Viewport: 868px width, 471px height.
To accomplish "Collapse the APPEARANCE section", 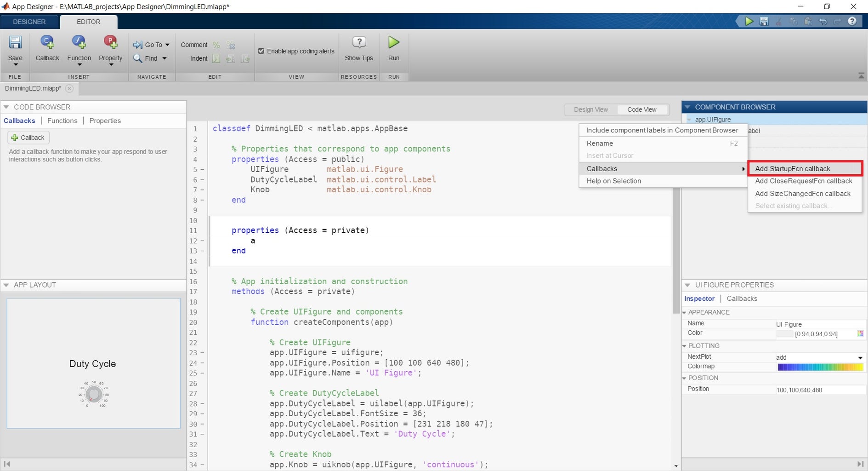I will tap(684, 312).
